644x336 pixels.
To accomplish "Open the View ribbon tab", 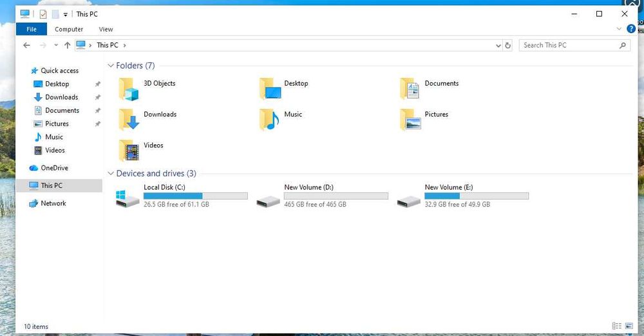I will (106, 29).
